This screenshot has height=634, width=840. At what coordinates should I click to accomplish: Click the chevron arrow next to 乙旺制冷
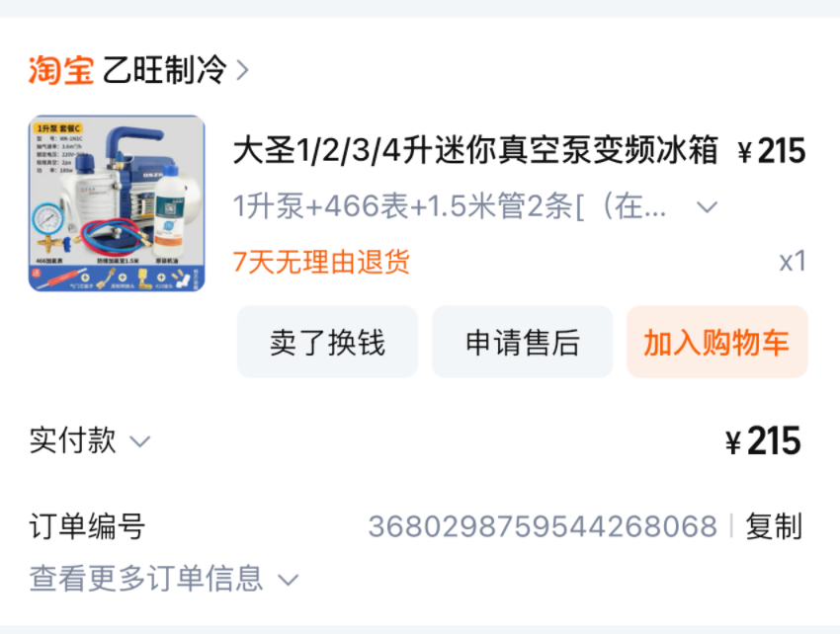click(243, 70)
